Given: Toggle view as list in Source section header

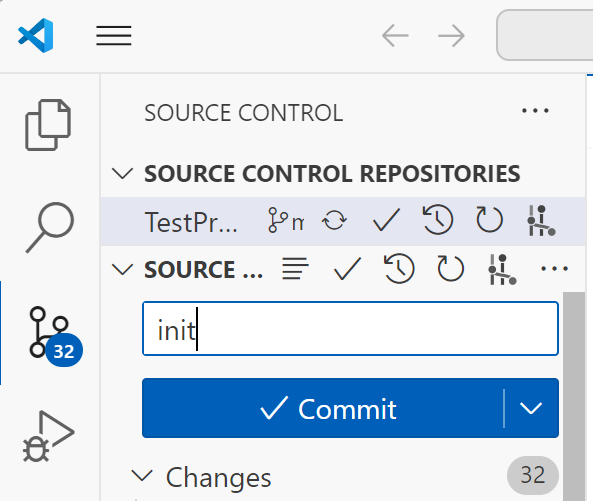Looking at the screenshot, I should (x=295, y=269).
